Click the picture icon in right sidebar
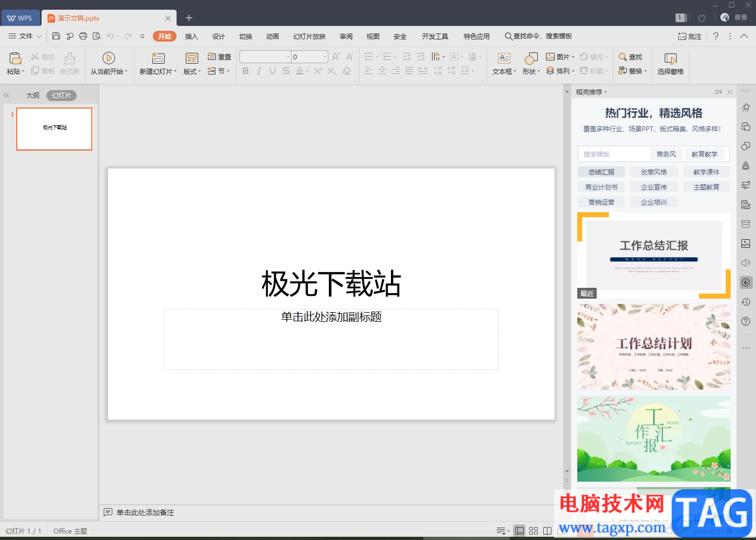 pyautogui.click(x=746, y=244)
